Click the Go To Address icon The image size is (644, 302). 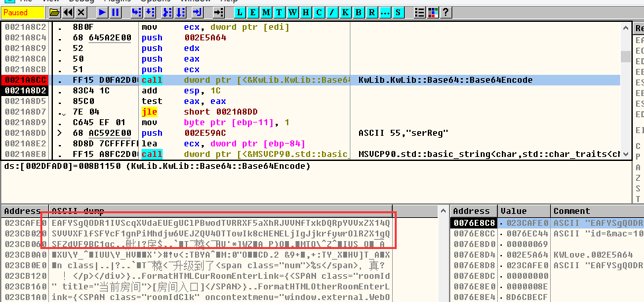[219, 13]
